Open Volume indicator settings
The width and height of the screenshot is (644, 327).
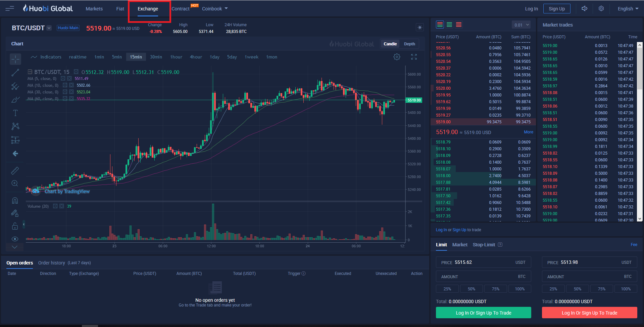55,206
